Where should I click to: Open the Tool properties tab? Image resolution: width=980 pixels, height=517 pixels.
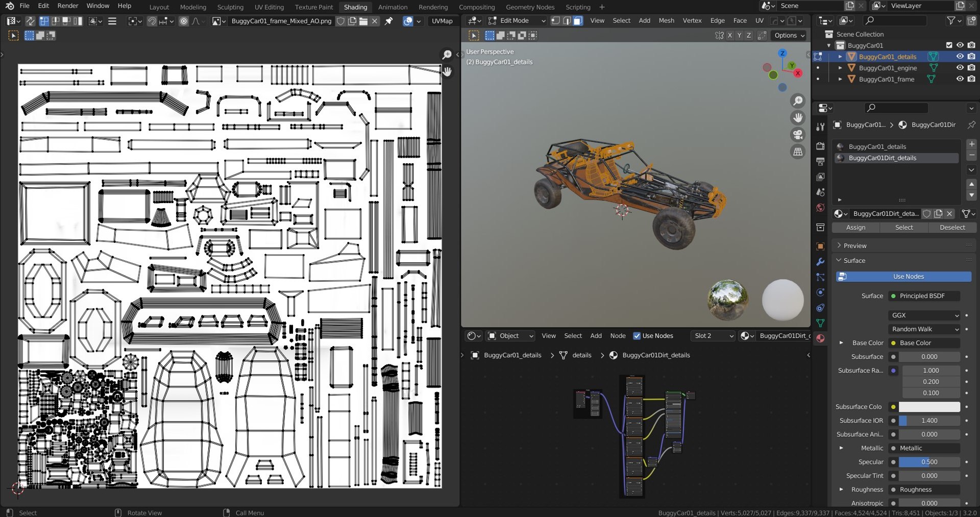pos(820,127)
